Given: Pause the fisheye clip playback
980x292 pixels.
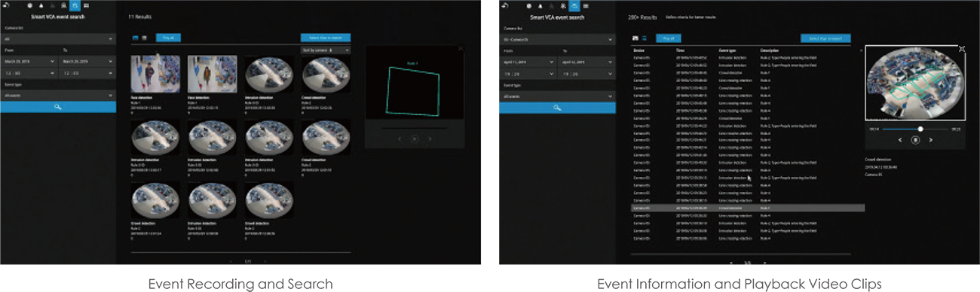Looking at the screenshot, I should tap(915, 139).
